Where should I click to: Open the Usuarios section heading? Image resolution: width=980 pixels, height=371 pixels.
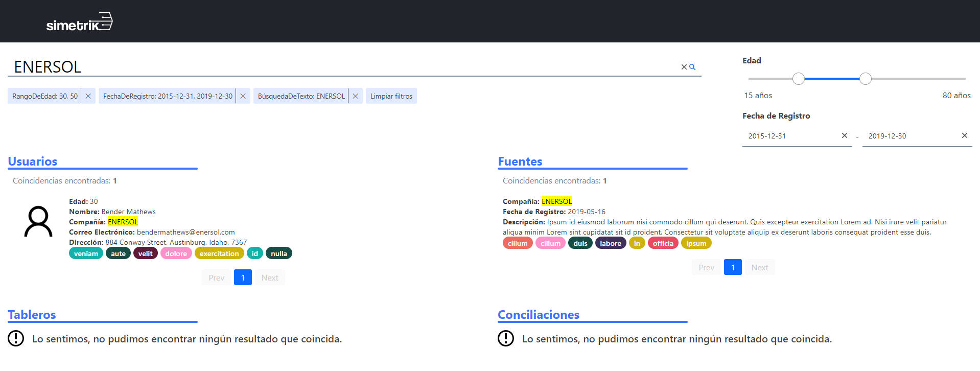pyautogui.click(x=33, y=161)
